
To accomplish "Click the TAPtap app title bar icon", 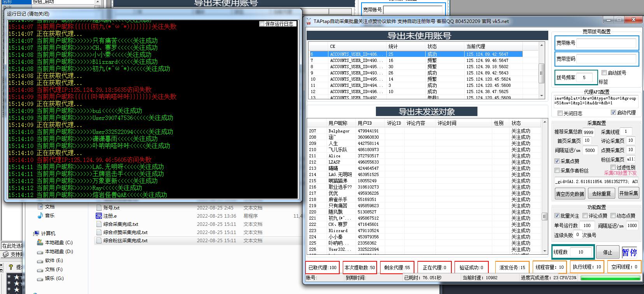I will click(309, 21).
